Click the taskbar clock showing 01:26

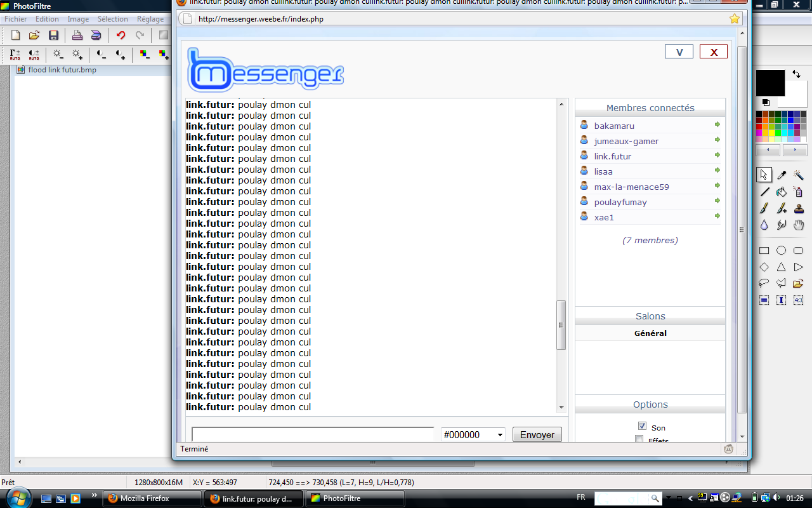796,498
